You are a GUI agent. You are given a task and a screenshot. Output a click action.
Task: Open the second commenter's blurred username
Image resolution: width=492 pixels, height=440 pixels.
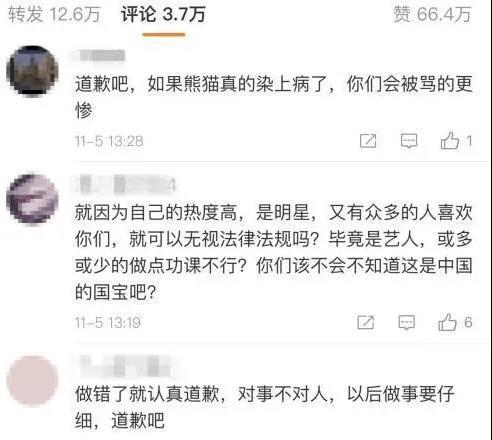[x=125, y=184]
